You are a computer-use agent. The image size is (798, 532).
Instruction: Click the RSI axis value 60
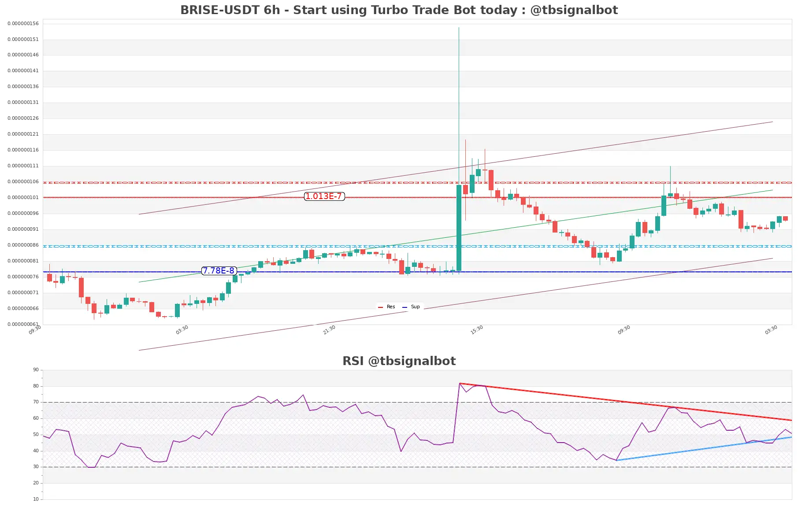[x=36, y=418]
